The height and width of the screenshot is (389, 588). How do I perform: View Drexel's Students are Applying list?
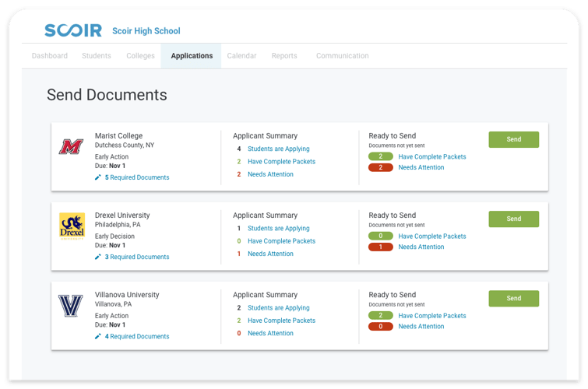point(279,228)
